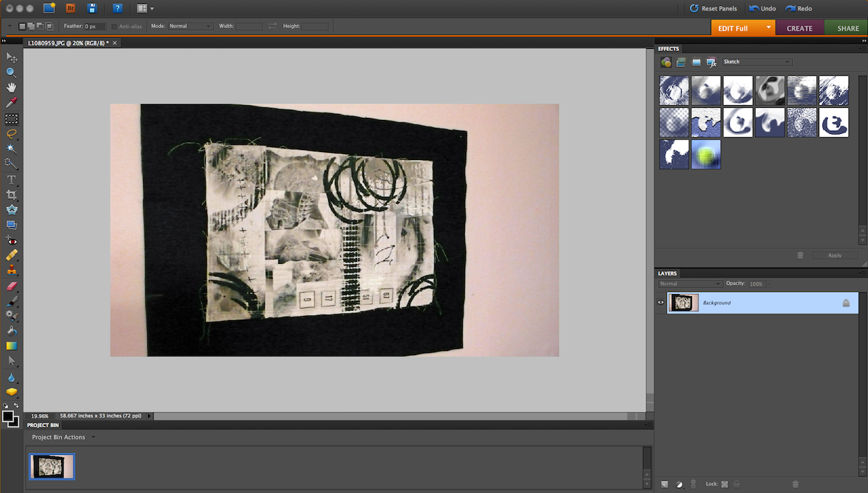Viewport: 868px width, 493px height.
Task: Select the Horizontal Type tool
Action: click(11, 180)
